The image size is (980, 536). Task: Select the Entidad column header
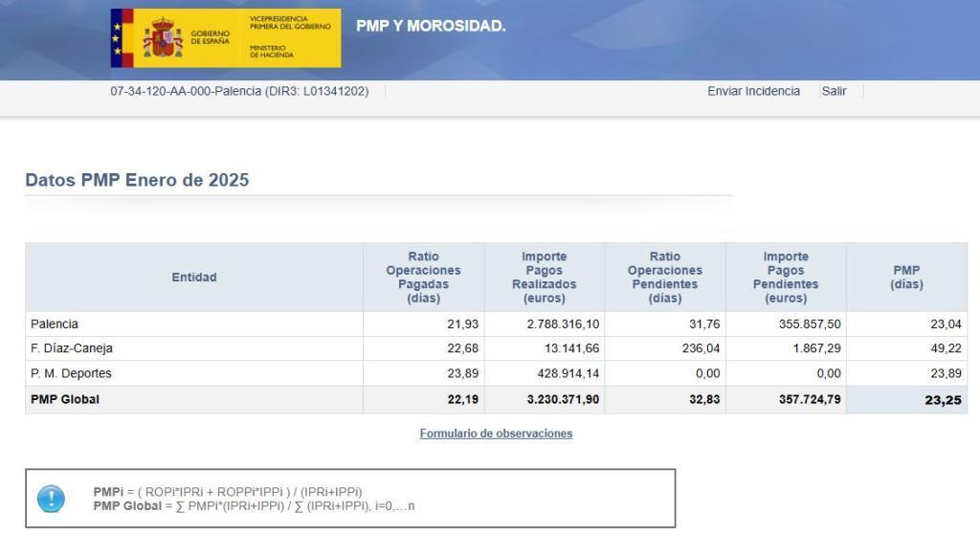tap(194, 278)
